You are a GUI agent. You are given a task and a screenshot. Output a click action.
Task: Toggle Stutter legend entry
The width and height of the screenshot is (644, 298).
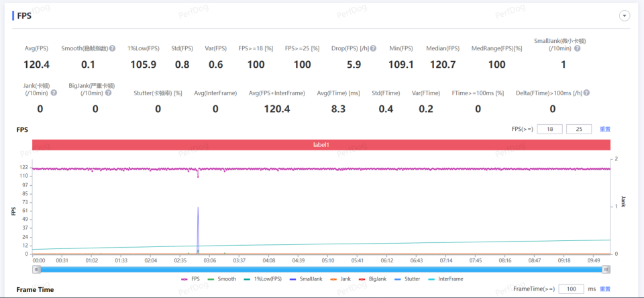[407, 279]
